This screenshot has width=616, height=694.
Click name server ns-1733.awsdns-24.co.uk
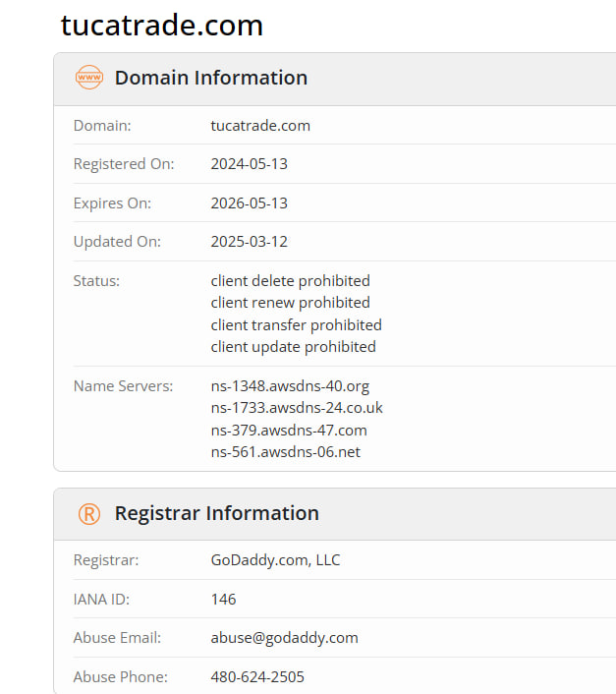297,408
